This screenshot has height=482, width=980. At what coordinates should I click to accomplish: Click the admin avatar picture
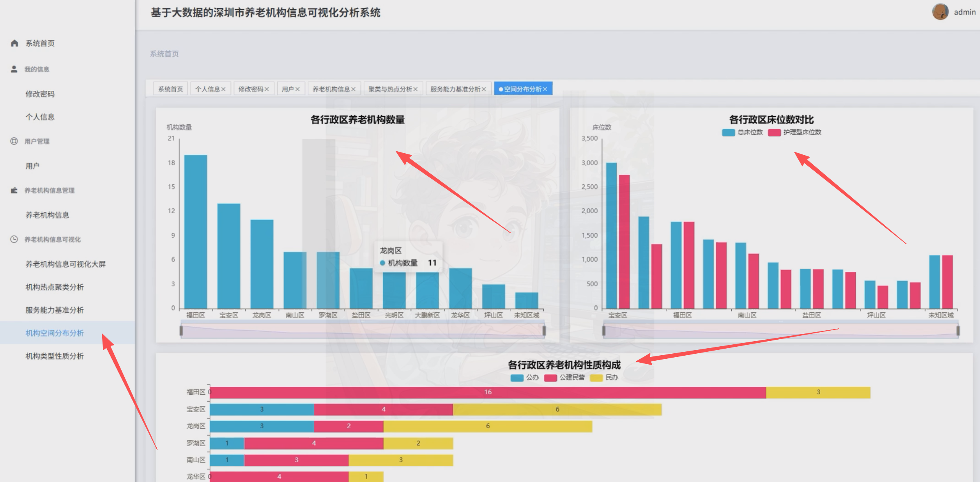click(x=940, y=12)
